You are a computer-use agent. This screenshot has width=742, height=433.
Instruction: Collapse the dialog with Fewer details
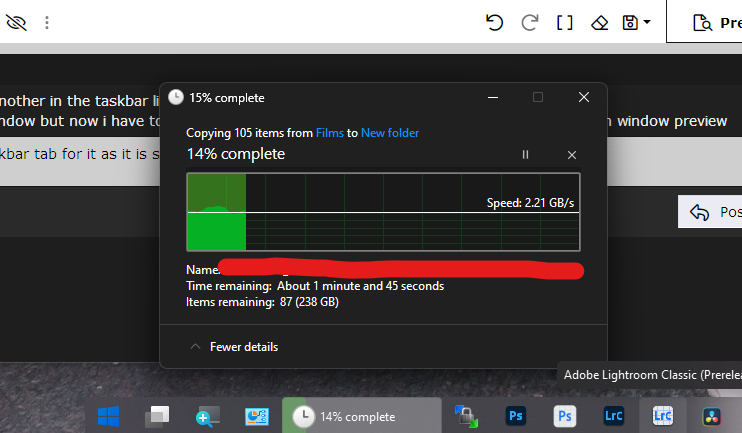(234, 347)
